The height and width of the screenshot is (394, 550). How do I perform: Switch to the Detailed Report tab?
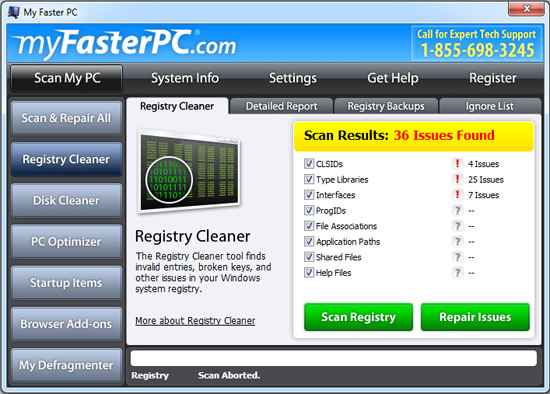click(281, 106)
